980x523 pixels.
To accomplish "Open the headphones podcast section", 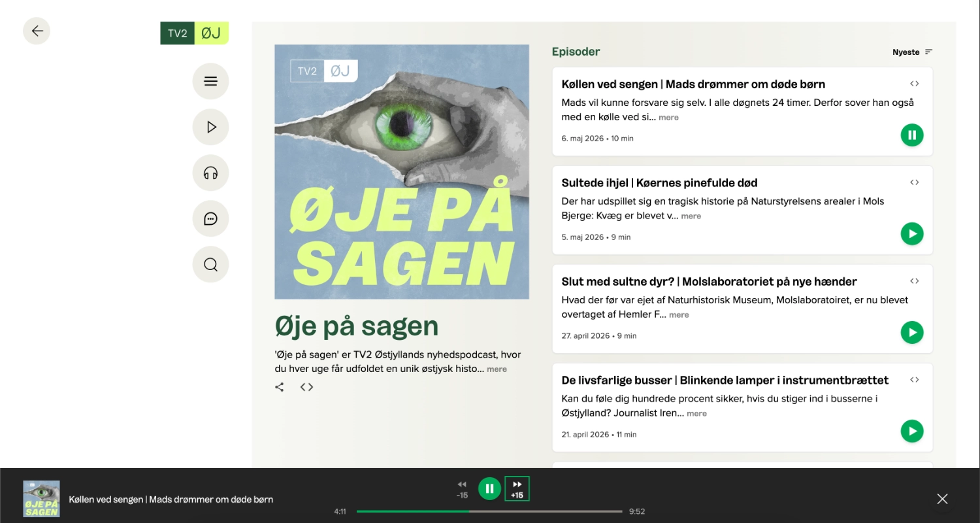I will 210,173.
